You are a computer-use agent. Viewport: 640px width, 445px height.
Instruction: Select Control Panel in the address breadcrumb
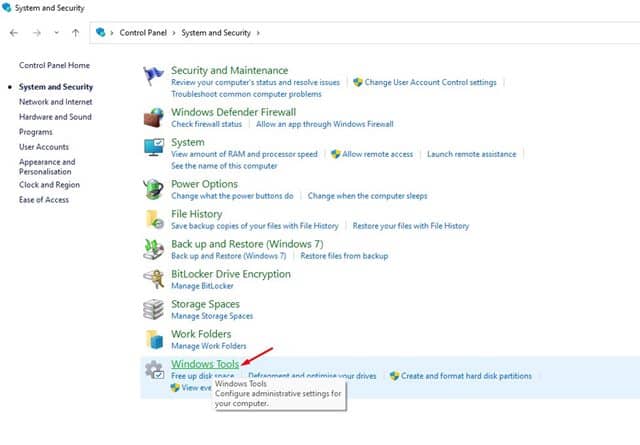[143, 33]
